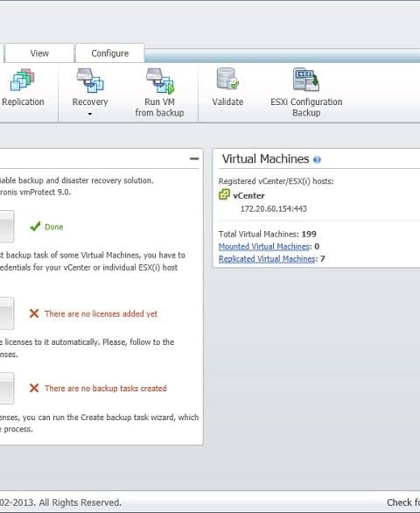Select the 172.20.60.154:443 address
The image size is (420, 513).
pyautogui.click(x=274, y=208)
